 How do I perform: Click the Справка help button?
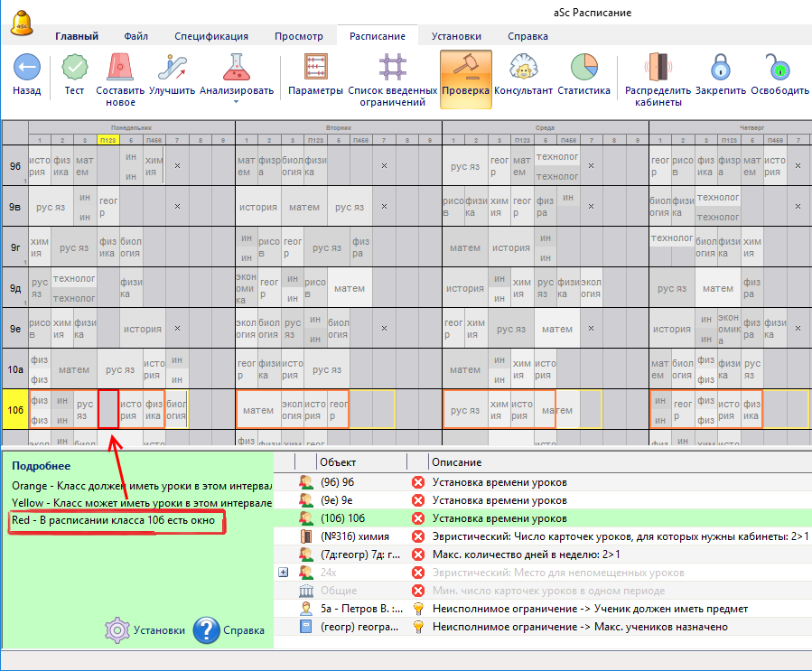point(229,630)
